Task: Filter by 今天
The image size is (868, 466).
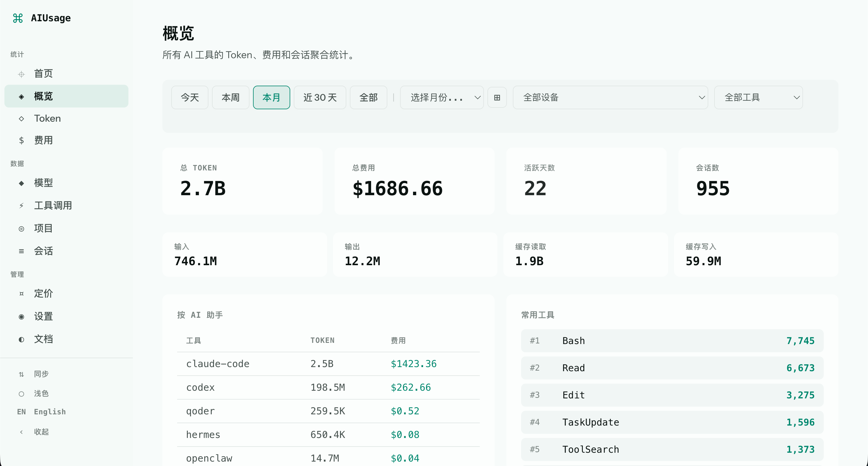Action: 190,97
